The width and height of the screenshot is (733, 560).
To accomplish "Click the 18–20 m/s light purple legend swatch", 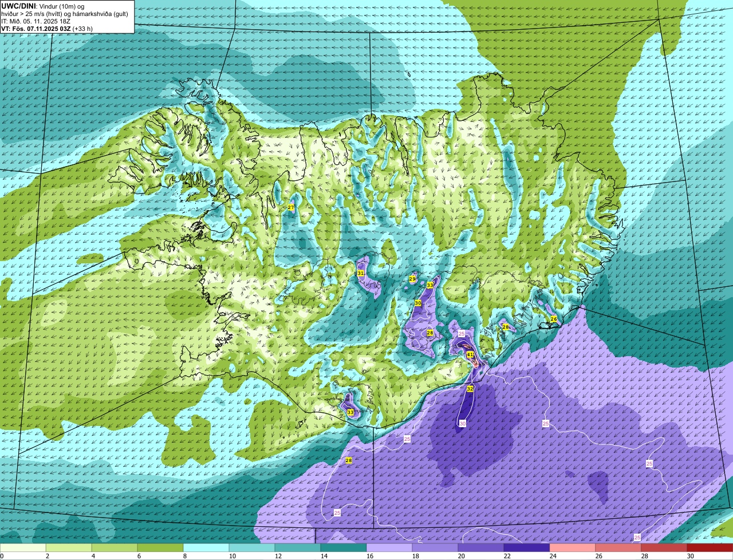I will click(435, 547).
